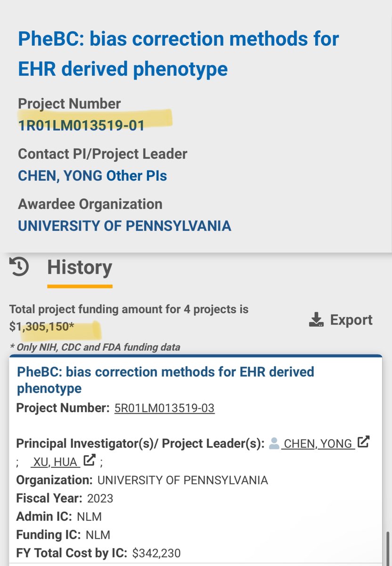Click the History clock icon
The width and height of the screenshot is (392, 566).
pyautogui.click(x=19, y=267)
